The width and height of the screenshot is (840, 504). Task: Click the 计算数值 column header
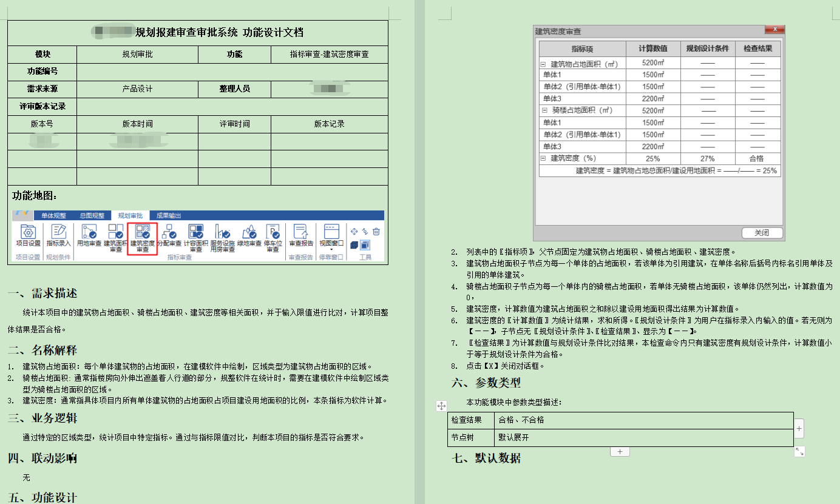tap(653, 49)
